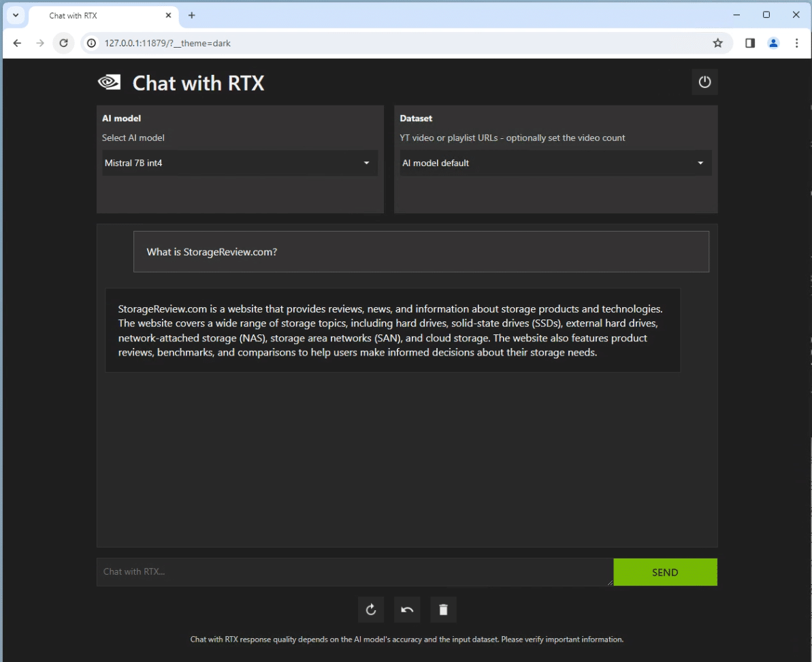The image size is (812, 662).
Task: Click the 'Chat with RTX' heading
Action: pos(198,83)
